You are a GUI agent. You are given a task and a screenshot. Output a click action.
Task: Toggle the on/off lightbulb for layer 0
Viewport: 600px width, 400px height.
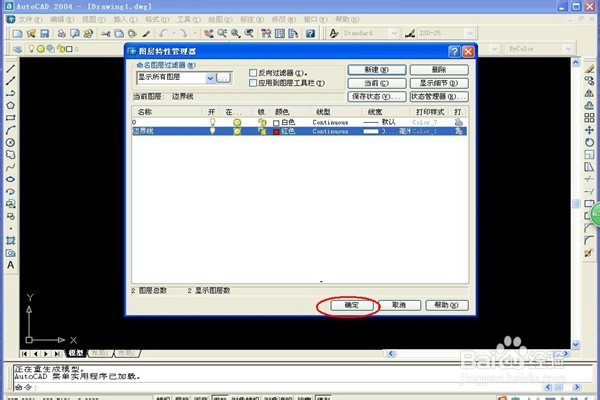(x=212, y=122)
